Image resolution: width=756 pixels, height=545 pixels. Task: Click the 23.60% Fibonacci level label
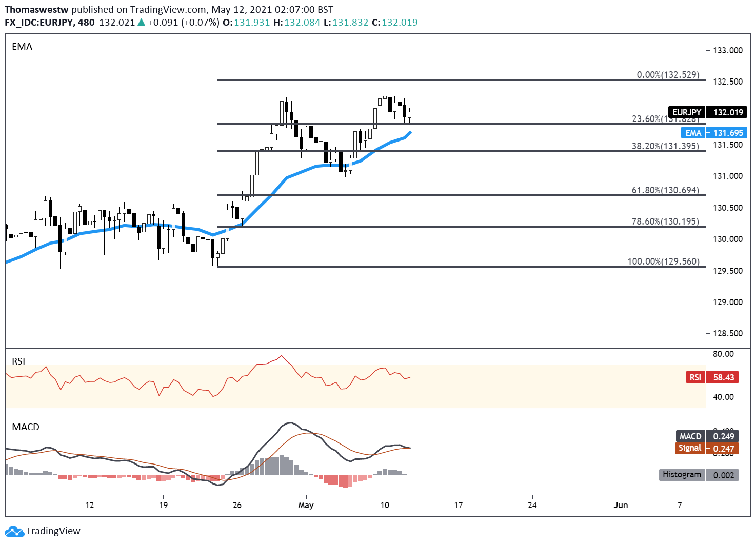(x=665, y=119)
